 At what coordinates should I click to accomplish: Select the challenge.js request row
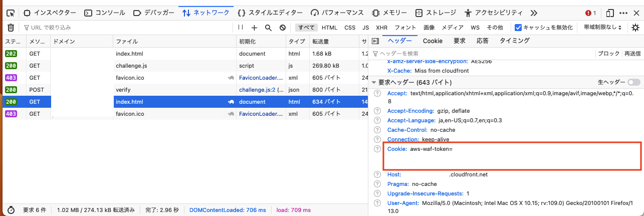[x=184, y=66]
